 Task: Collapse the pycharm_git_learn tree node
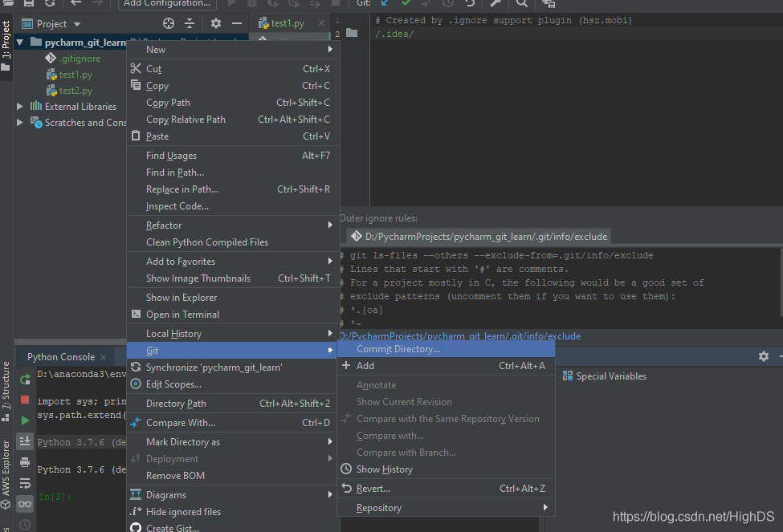tap(20, 43)
